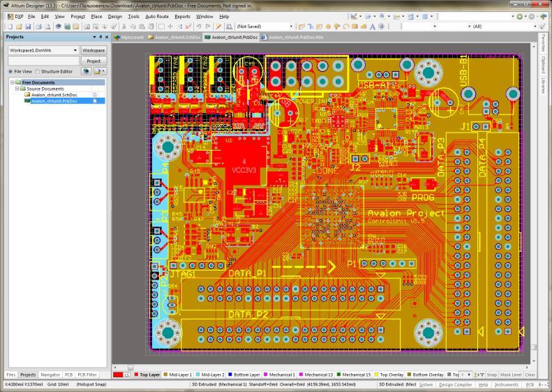This screenshot has height=392, width=552.
Task: Click the Place Arc icon
Action: (x=346, y=27)
